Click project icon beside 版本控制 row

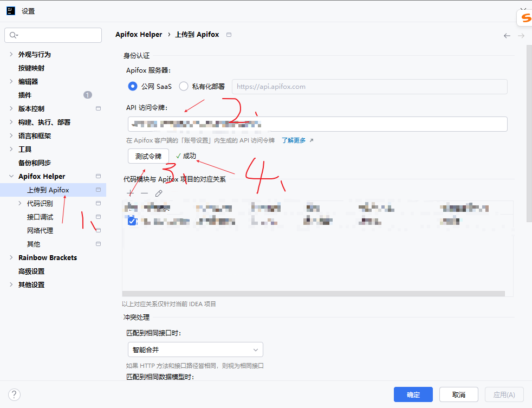pyautogui.click(x=99, y=108)
